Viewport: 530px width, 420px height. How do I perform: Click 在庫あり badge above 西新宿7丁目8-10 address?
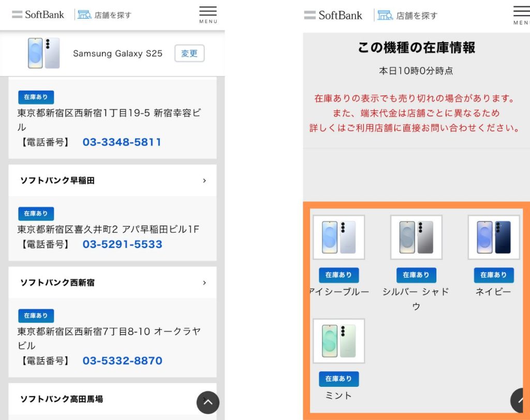(36, 315)
